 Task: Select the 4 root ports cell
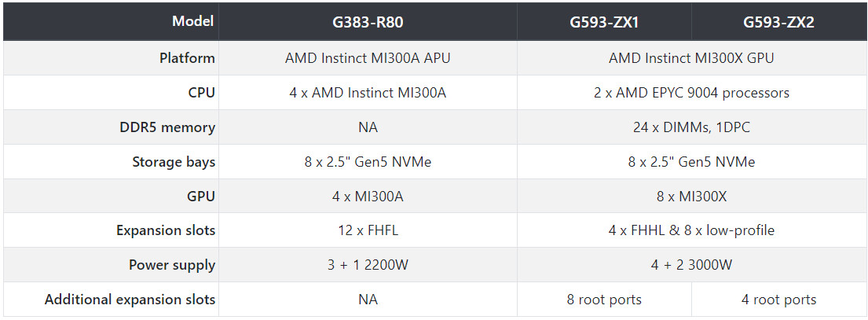[779, 300]
